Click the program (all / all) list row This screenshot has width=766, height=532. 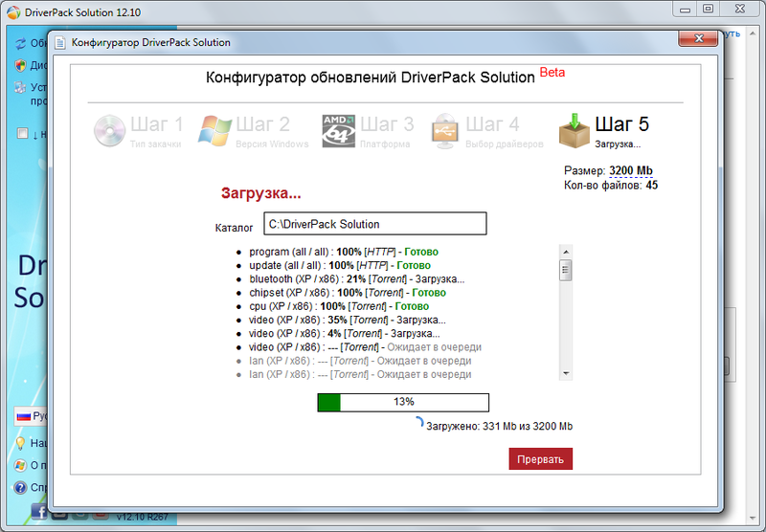(x=344, y=252)
